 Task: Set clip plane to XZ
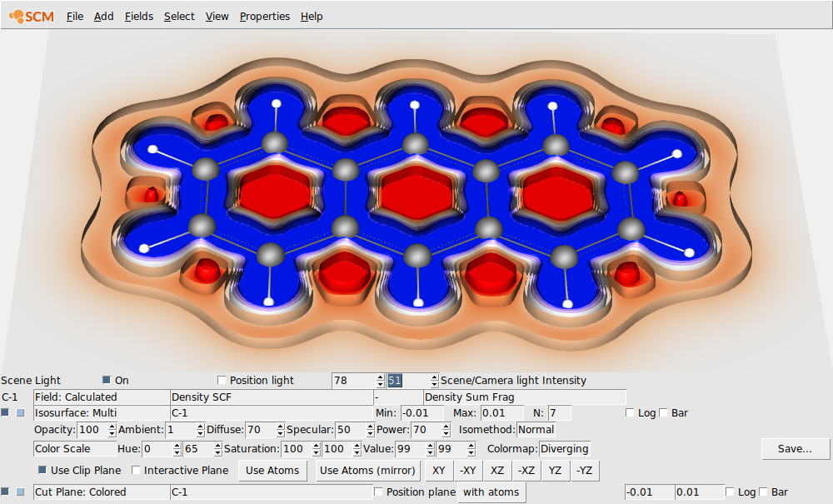[x=497, y=471]
